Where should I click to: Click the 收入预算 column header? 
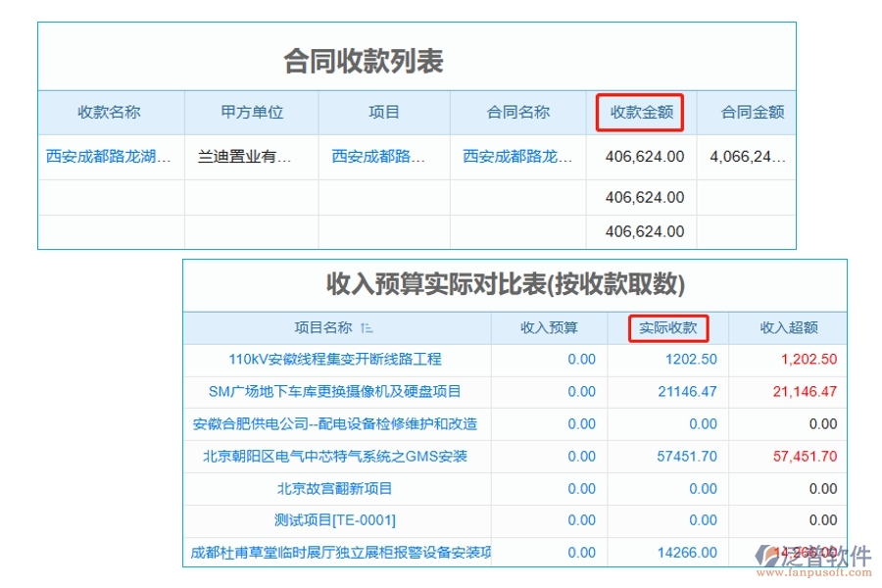(x=549, y=328)
